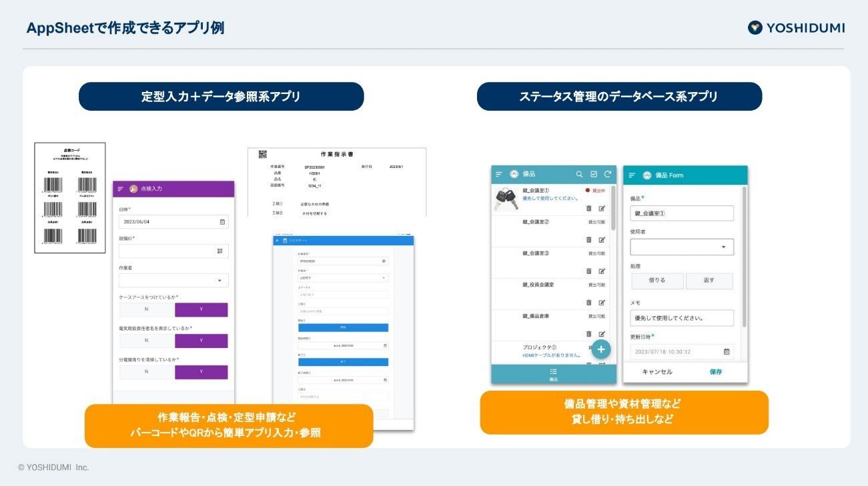Click the second blue button in the tablet form

click(343, 362)
